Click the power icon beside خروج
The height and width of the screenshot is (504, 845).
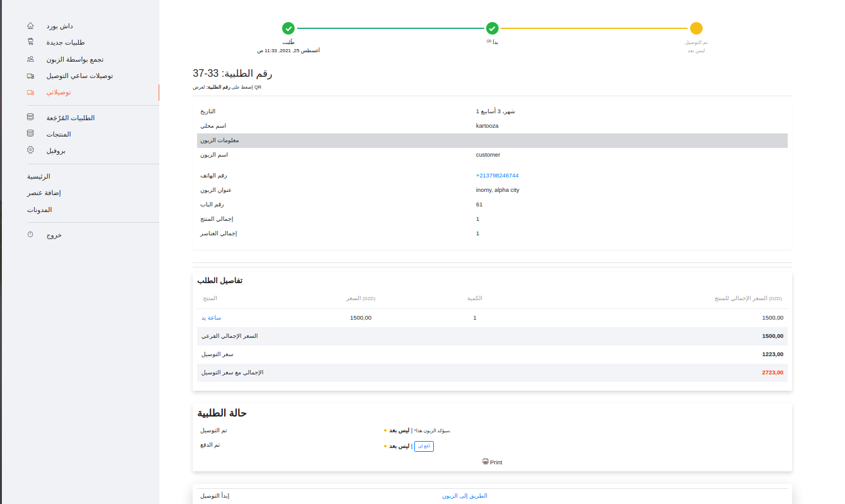click(30, 234)
